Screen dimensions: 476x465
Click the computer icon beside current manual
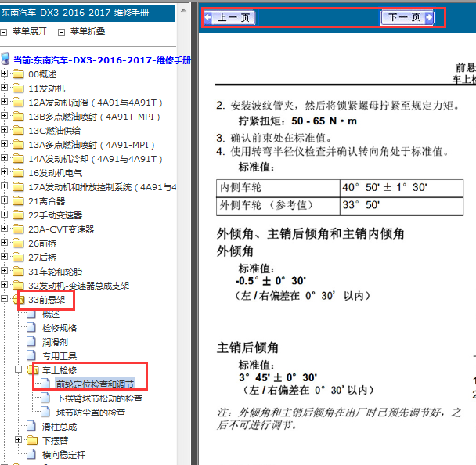click(5, 59)
